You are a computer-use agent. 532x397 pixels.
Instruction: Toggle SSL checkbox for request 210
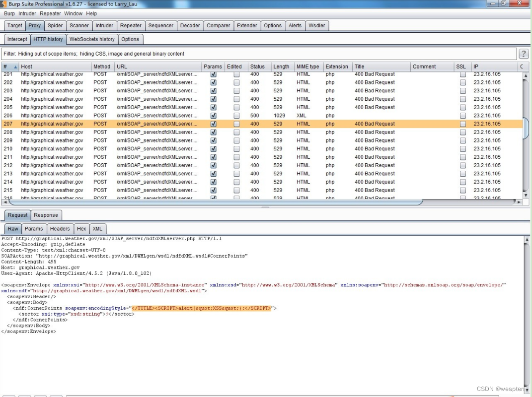[x=463, y=149]
